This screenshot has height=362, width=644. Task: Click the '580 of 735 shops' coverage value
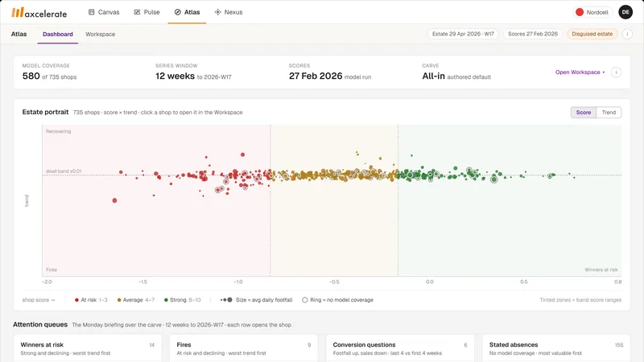pos(49,76)
